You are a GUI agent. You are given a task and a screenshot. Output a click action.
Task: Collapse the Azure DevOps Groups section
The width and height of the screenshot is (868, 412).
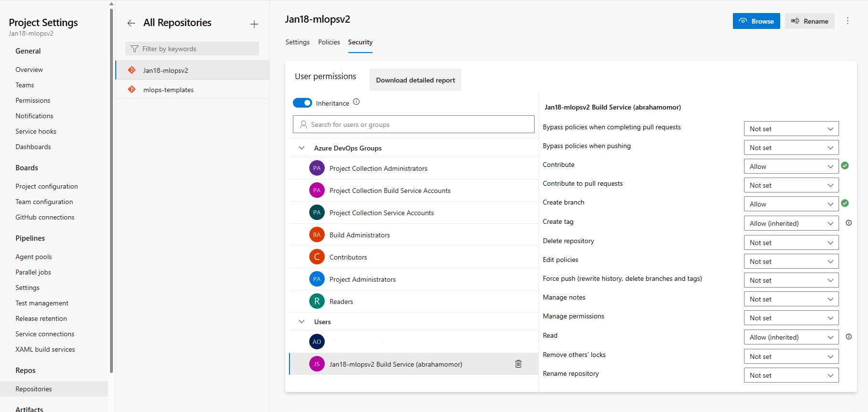[302, 148]
